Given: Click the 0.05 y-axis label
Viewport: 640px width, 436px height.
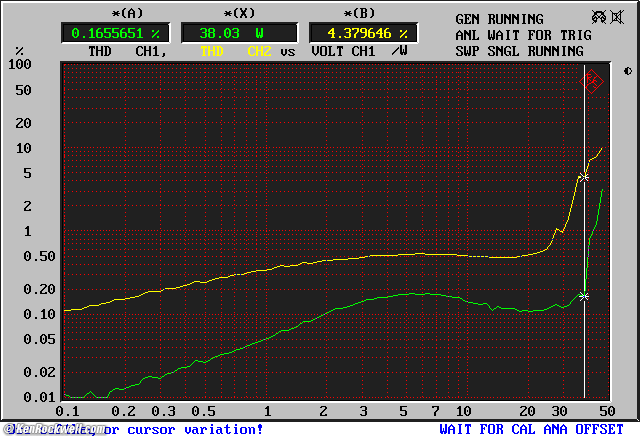Looking at the screenshot, I should [x=39, y=339].
